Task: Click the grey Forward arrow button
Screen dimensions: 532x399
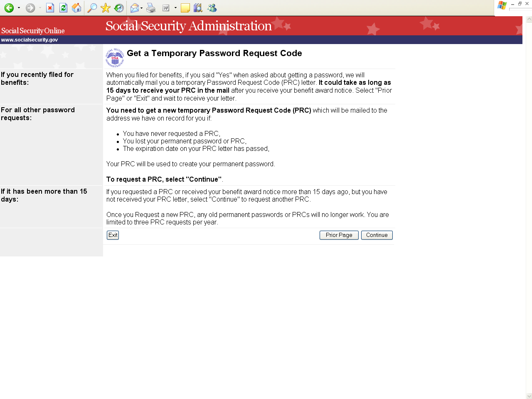Action: 30,8
